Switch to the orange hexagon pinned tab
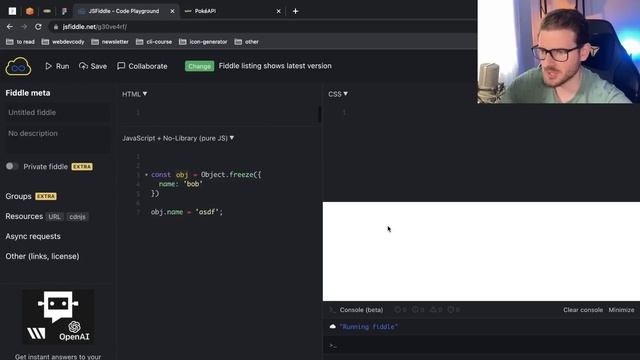This screenshot has width=640, height=360. point(29,11)
